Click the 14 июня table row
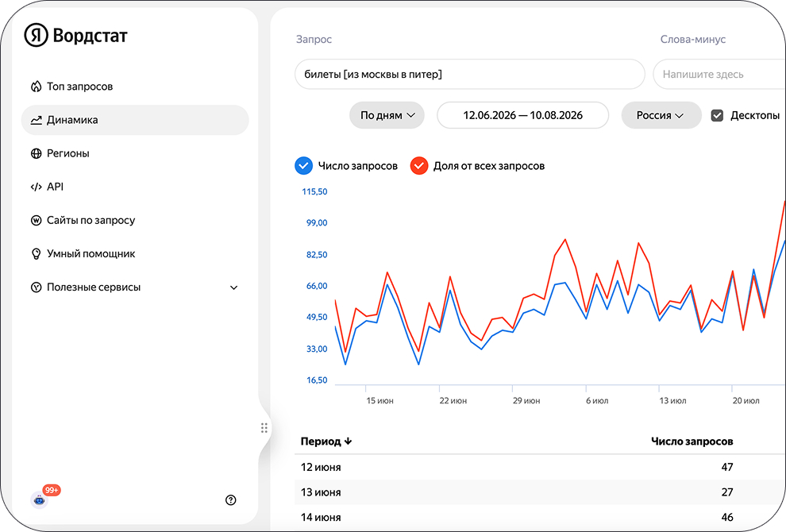 540,518
